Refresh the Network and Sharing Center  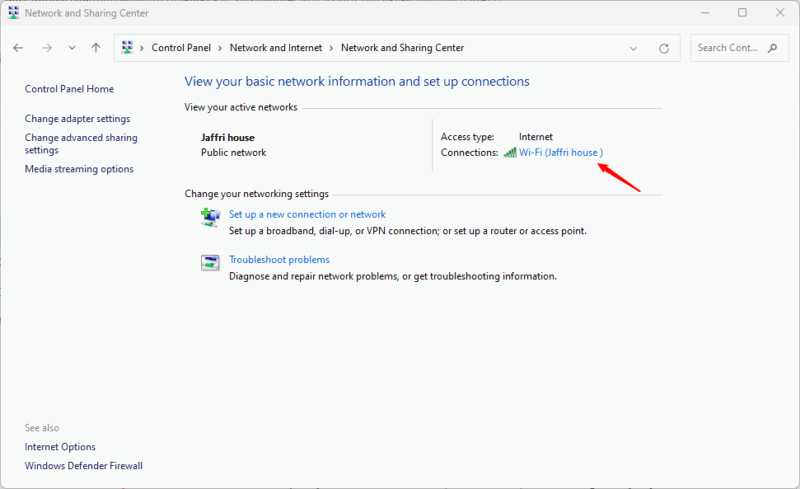click(664, 48)
